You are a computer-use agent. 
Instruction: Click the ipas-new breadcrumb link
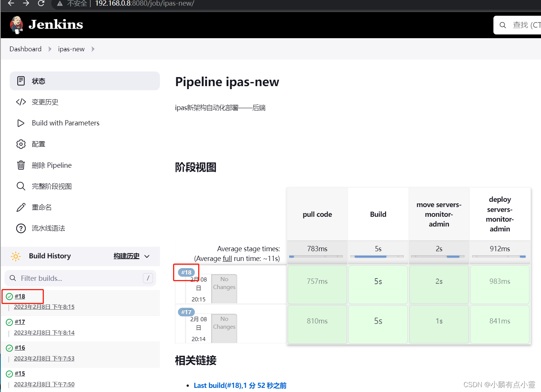point(71,49)
